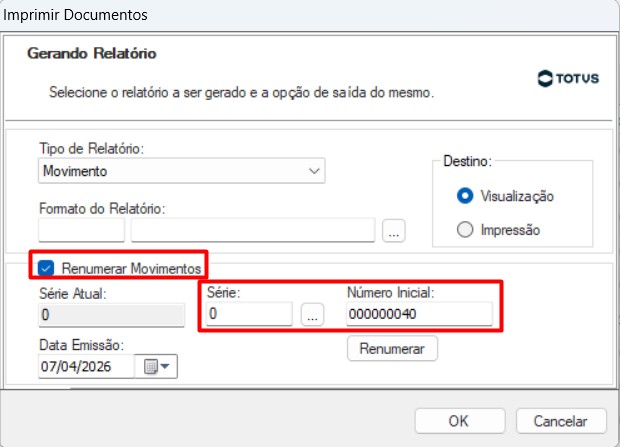
Task: Click the Cancelar button
Action: pos(561,421)
